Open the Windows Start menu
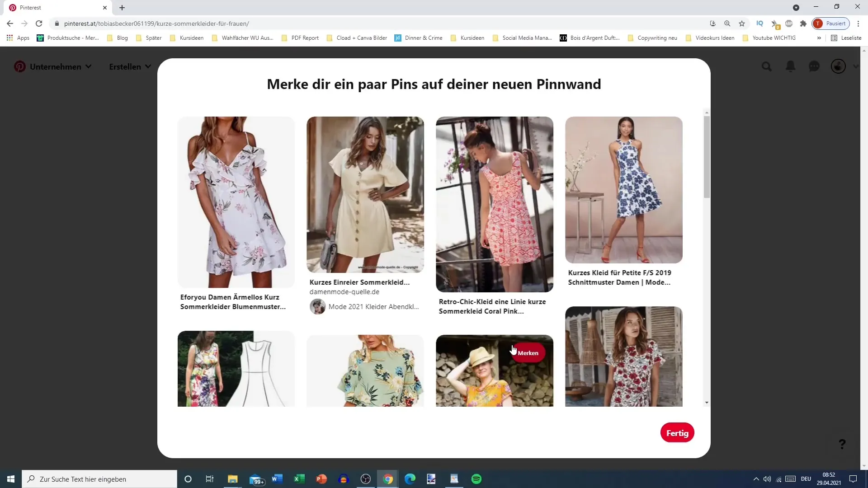This screenshot has width=868, height=488. click(11, 479)
